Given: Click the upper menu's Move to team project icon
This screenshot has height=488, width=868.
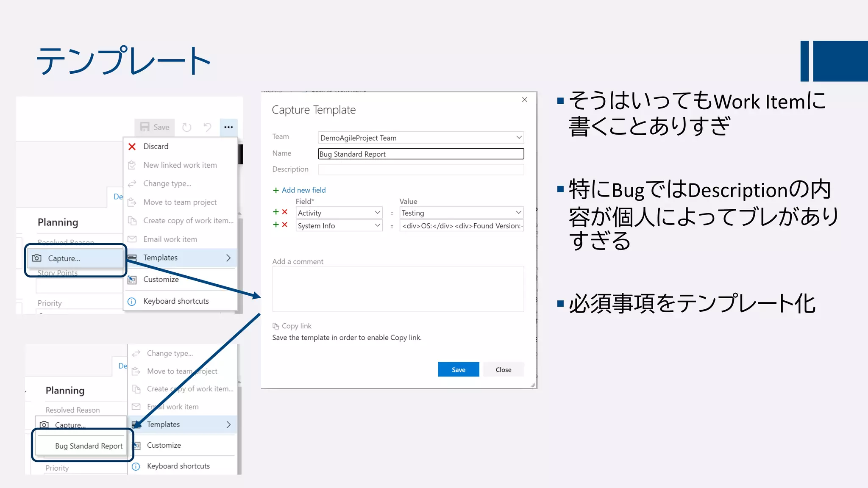Looking at the screenshot, I should coord(132,202).
